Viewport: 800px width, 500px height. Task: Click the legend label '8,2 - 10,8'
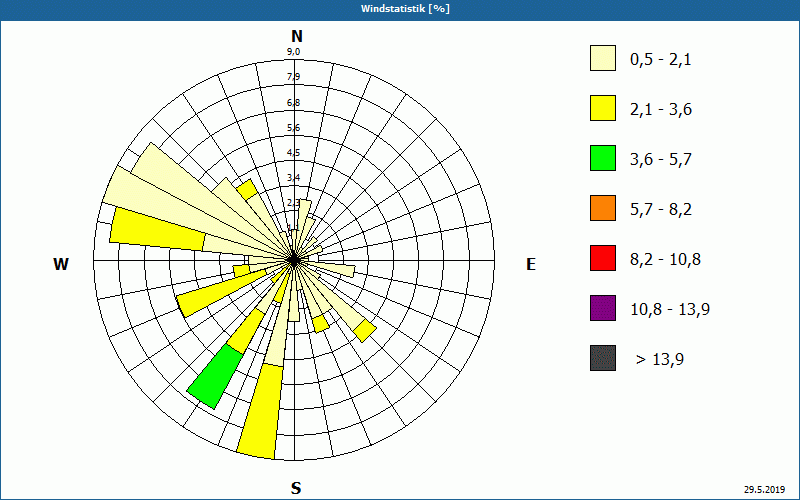pos(665,260)
